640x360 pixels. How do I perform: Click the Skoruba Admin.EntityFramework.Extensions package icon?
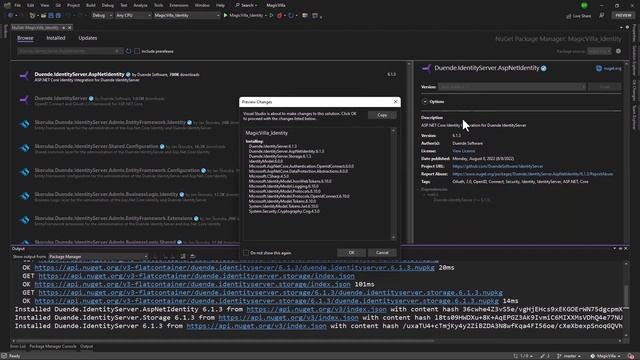(x=24, y=220)
